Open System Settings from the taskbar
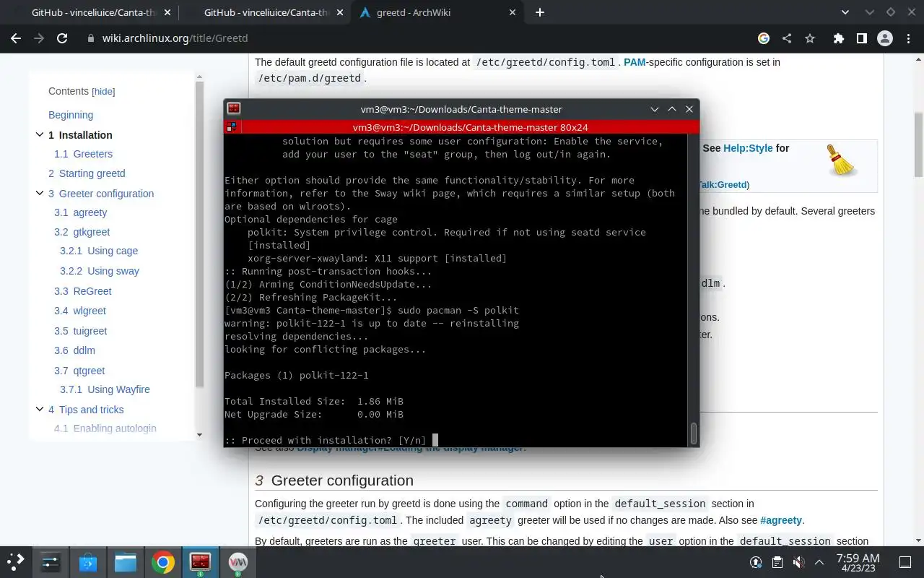Screen dimensions: 924x578 (x=51, y=561)
